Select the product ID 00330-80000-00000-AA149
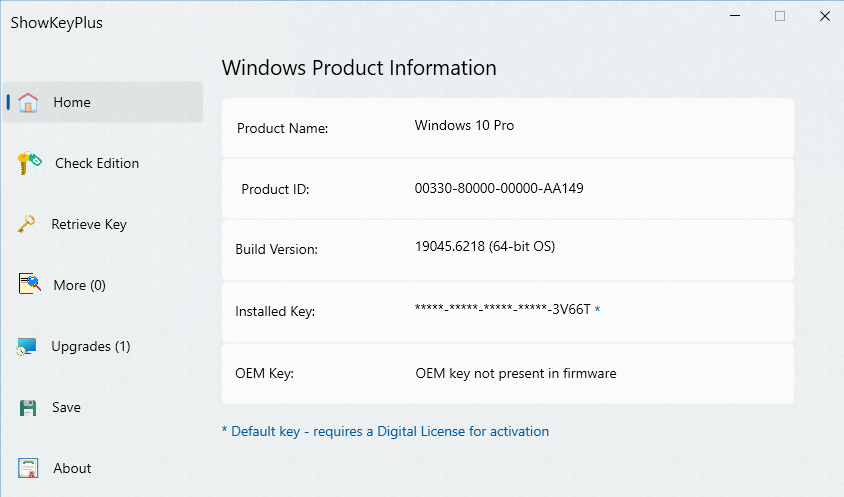This screenshot has width=844, height=497. click(x=499, y=188)
